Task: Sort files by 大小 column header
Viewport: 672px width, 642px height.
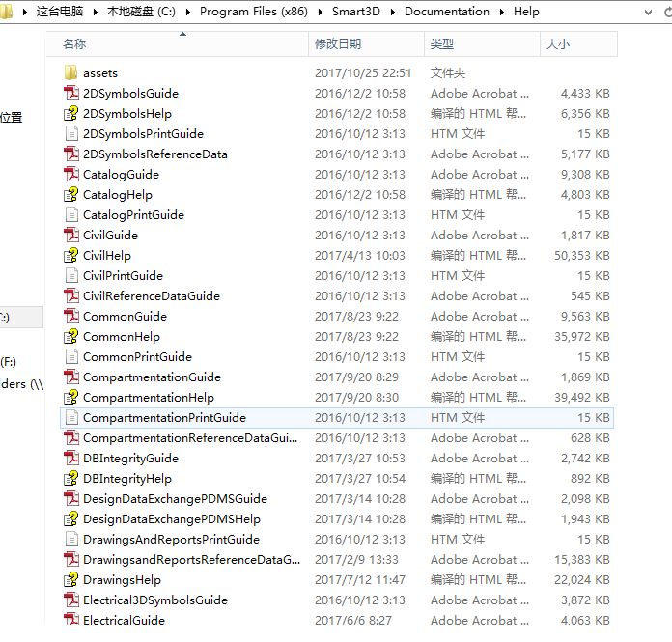Action: [x=578, y=43]
